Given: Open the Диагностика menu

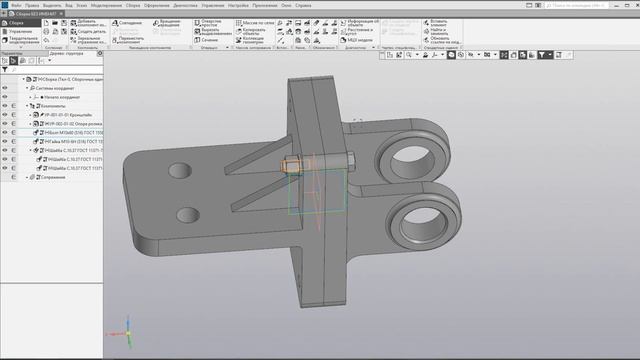Looking at the screenshot, I should (x=185, y=5).
